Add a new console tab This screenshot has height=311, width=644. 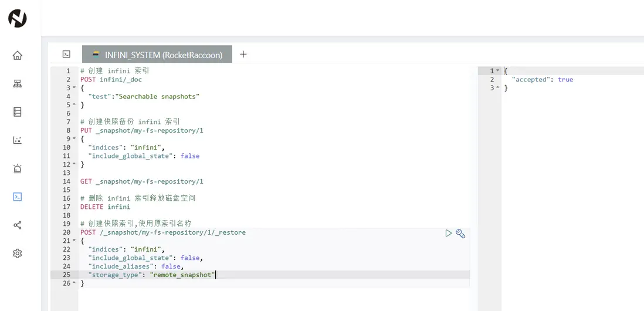click(x=243, y=54)
